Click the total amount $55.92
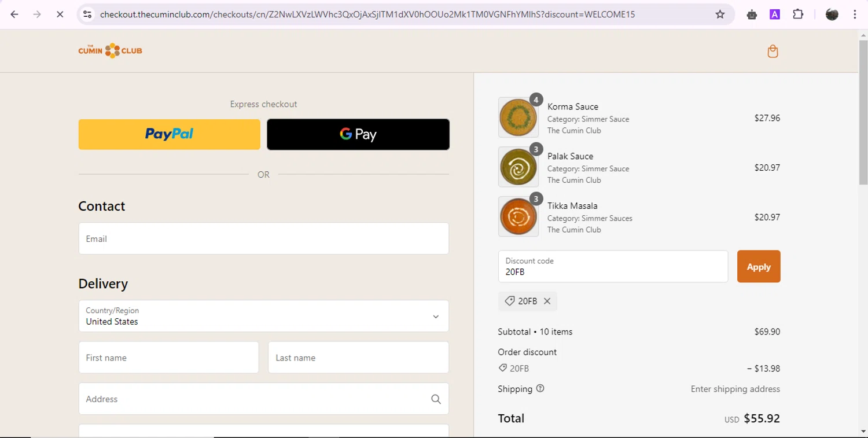 762,418
